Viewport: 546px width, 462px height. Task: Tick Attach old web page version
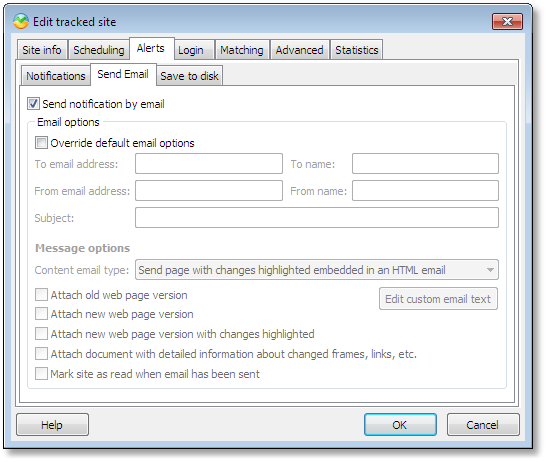point(41,295)
